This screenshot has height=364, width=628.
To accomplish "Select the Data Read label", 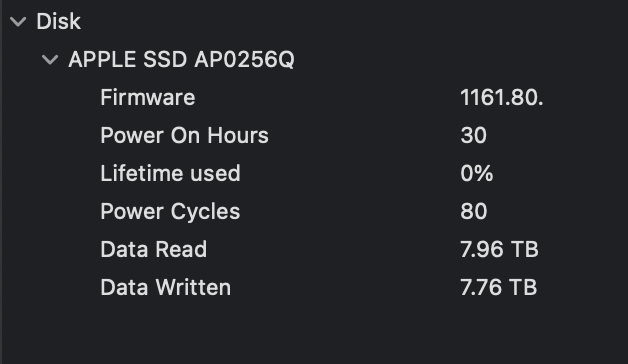I will (x=154, y=249).
